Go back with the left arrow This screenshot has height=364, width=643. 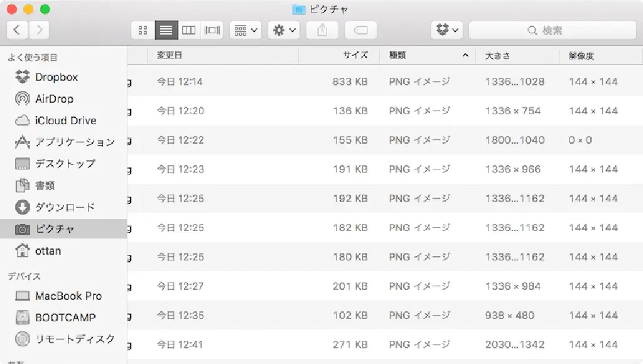(x=17, y=29)
